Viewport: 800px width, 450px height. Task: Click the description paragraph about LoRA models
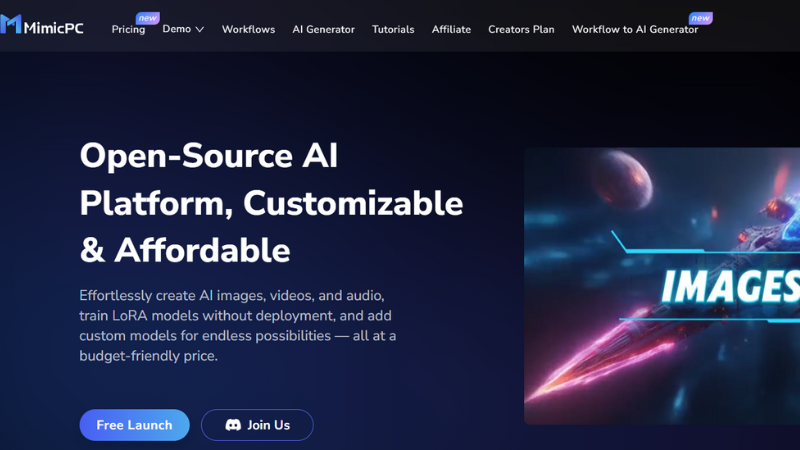pos(238,326)
